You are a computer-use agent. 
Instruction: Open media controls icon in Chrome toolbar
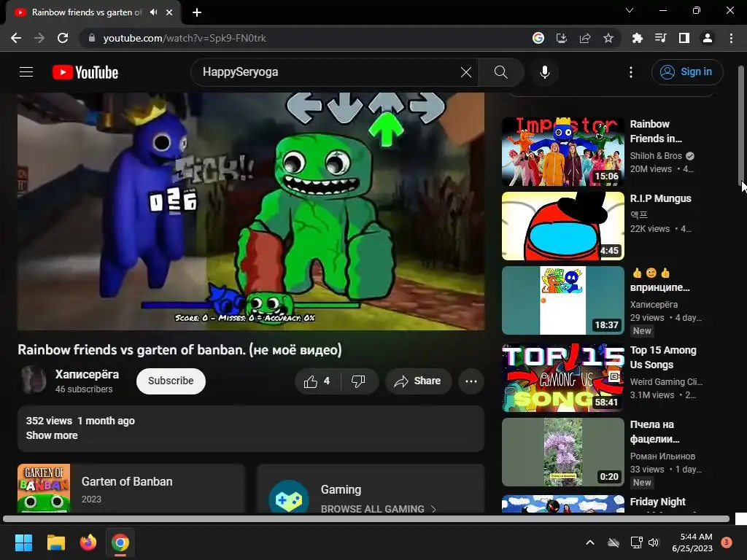pyautogui.click(x=661, y=38)
